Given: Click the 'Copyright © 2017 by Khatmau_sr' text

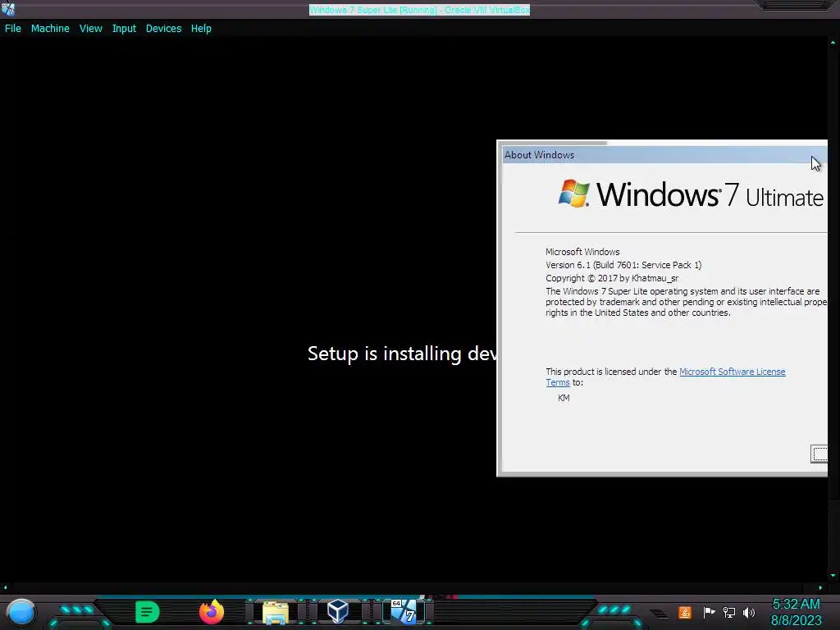Looking at the screenshot, I should (612, 278).
